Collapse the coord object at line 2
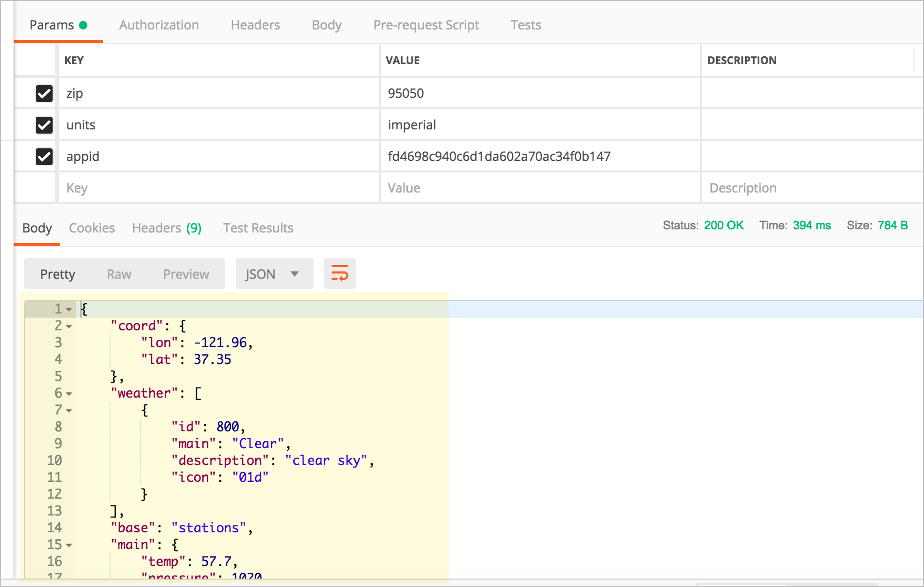Screen dimensions: 924x587 pyautogui.click(x=69, y=326)
